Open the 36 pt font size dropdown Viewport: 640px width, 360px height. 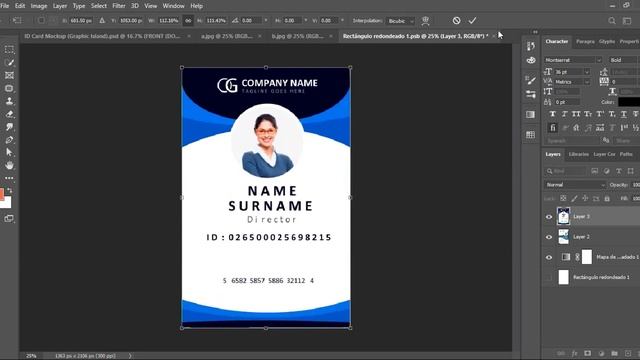click(587, 72)
